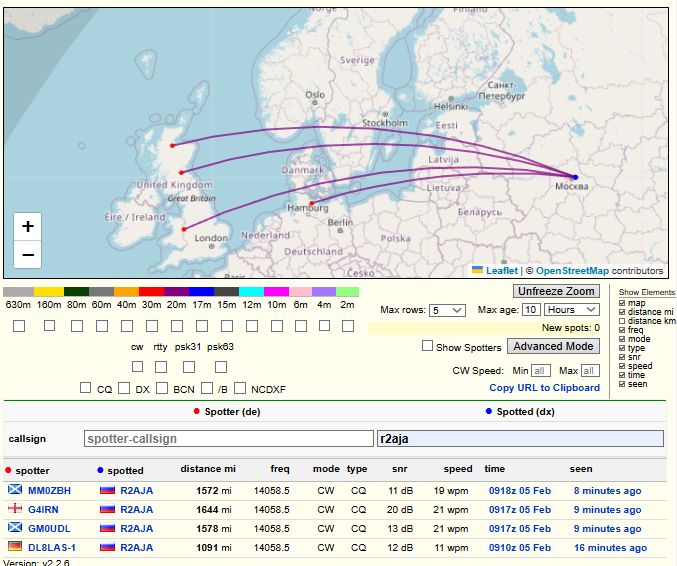The width and height of the screenshot is (677, 566).
Task: Open the Hours unit dropdown
Action: click(574, 310)
